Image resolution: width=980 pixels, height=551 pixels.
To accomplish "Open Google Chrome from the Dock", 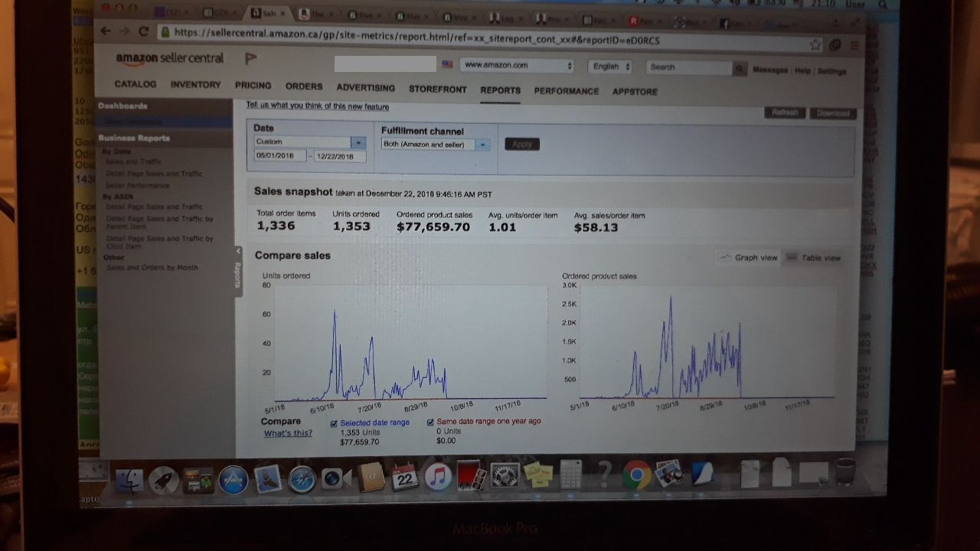I will point(635,476).
